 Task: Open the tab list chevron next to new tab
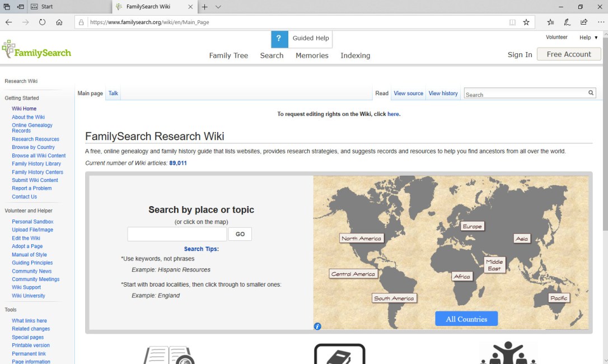(x=217, y=7)
